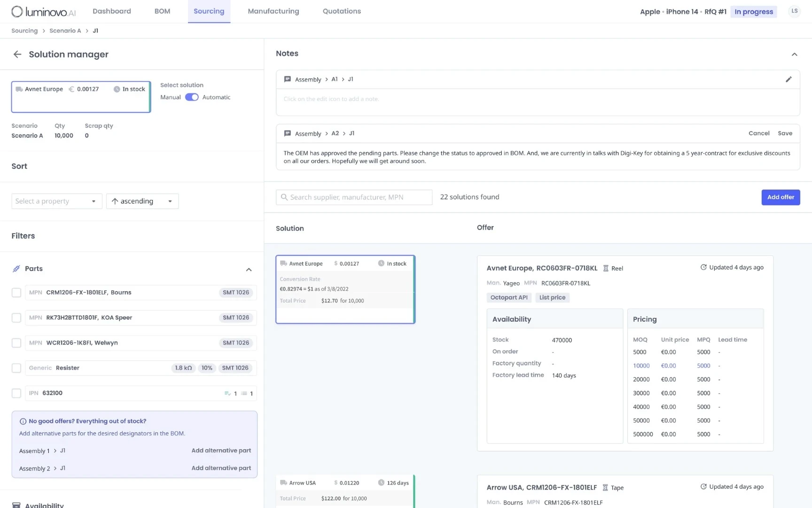The height and width of the screenshot is (508, 812).
Task: Click the luminovo AI logo
Action: click(43, 11)
